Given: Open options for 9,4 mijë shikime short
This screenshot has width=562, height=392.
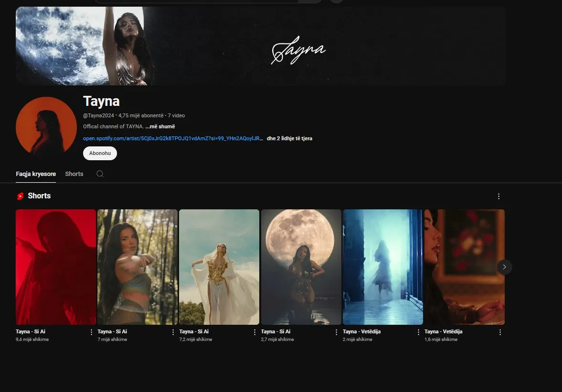Looking at the screenshot, I should (91, 332).
